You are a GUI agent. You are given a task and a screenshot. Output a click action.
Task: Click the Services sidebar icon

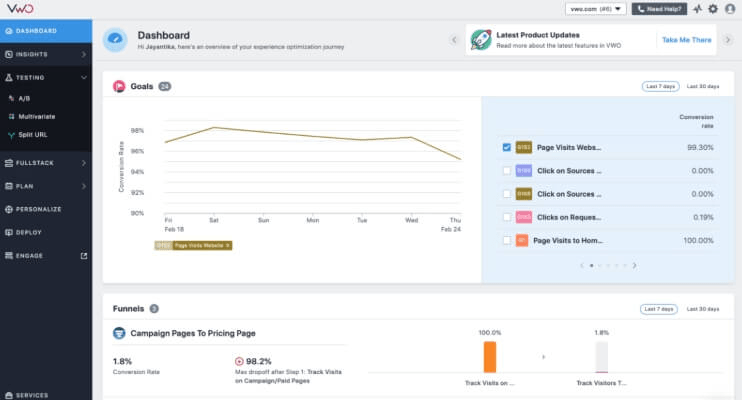(x=9, y=395)
